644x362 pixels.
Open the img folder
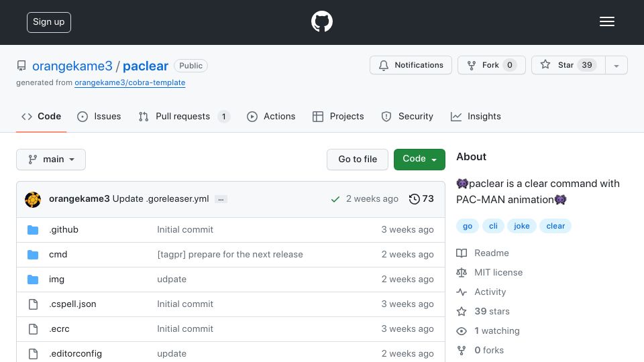[x=56, y=279]
